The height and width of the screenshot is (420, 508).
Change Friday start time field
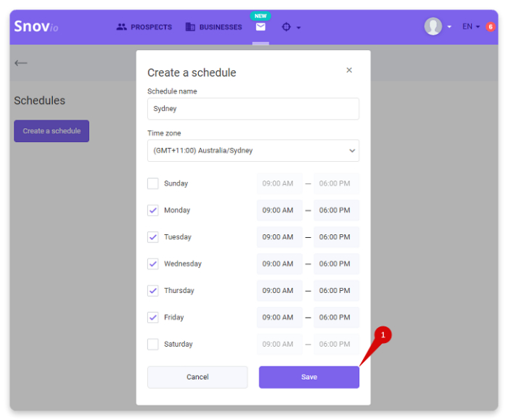(x=279, y=317)
